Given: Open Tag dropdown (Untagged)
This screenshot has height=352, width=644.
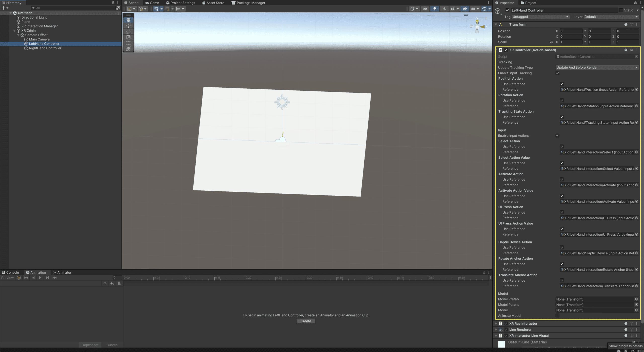Looking at the screenshot, I should pos(540,17).
